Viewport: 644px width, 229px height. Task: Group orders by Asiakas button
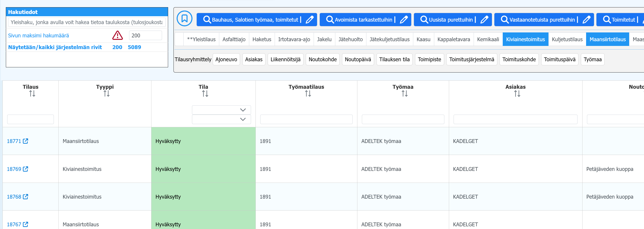coord(254,59)
